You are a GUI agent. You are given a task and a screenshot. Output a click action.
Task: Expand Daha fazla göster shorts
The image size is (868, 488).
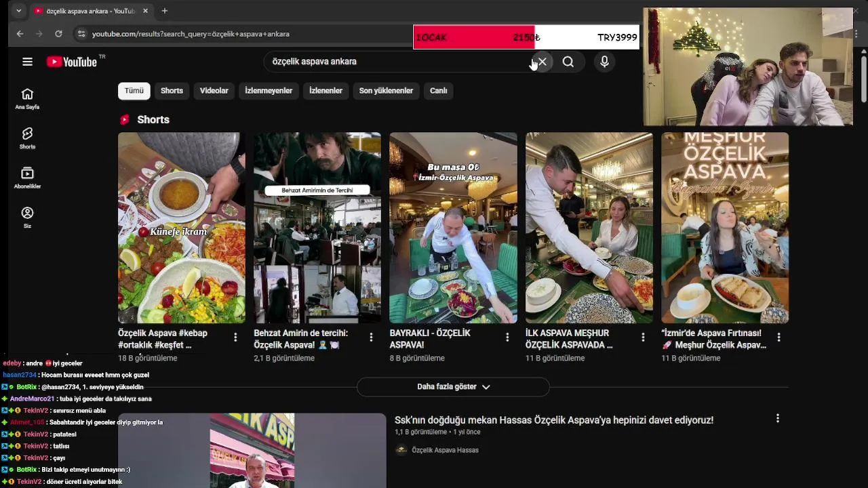point(453,387)
